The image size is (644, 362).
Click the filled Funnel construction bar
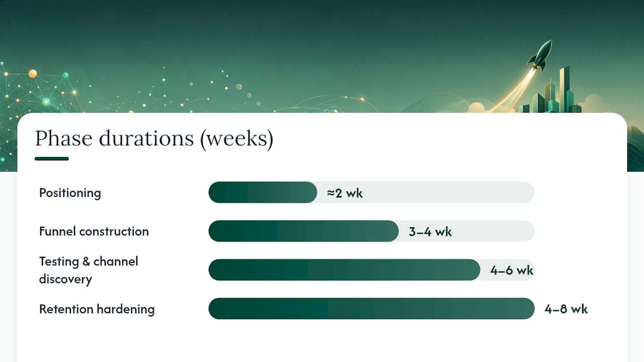tap(303, 231)
